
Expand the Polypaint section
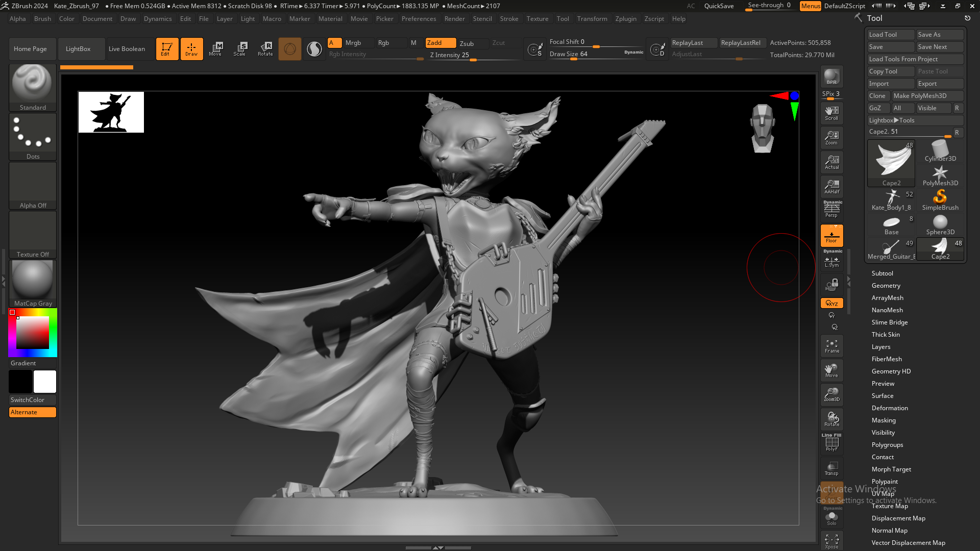coord(885,482)
